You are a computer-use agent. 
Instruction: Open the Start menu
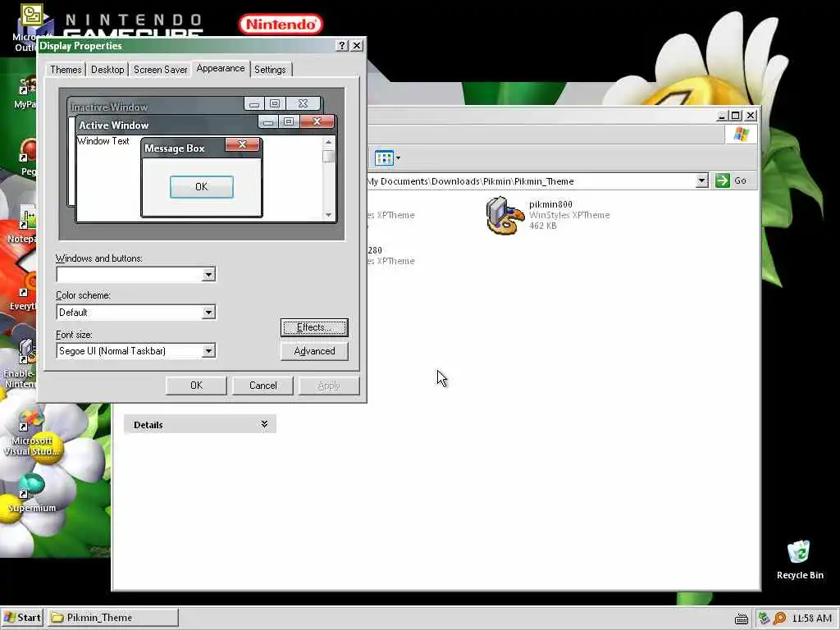point(22,618)
